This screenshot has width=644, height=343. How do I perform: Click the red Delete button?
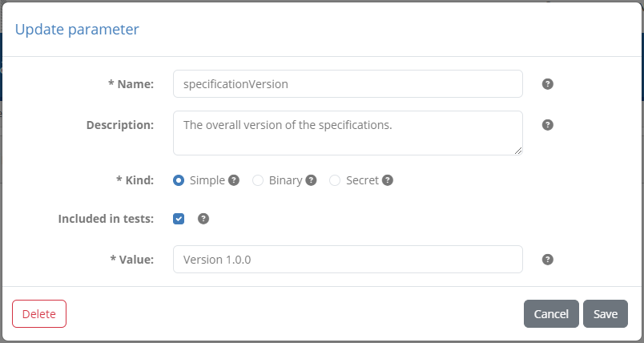point(39,314)
